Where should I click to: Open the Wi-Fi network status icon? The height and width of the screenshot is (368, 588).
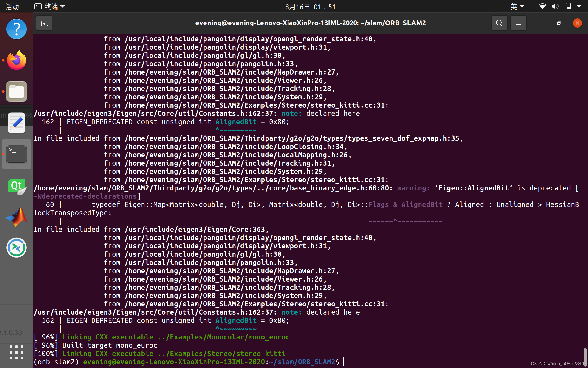(x=542, y=6)
